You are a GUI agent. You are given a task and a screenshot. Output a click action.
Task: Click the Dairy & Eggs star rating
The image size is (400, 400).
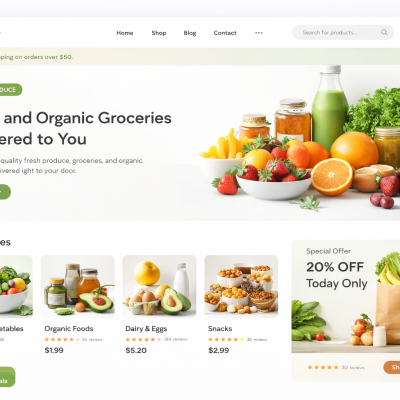pyautogui.click(x=143, y=339)
